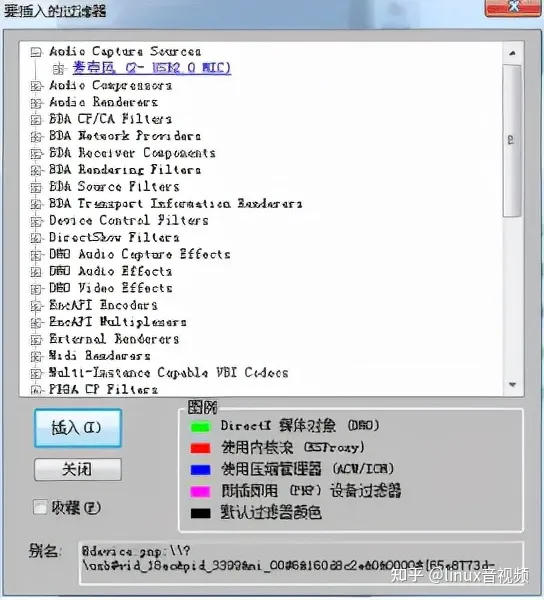Select External Renderers label
Image resolution: width=544 pixels, height=600 pixels.
[114, 339]
